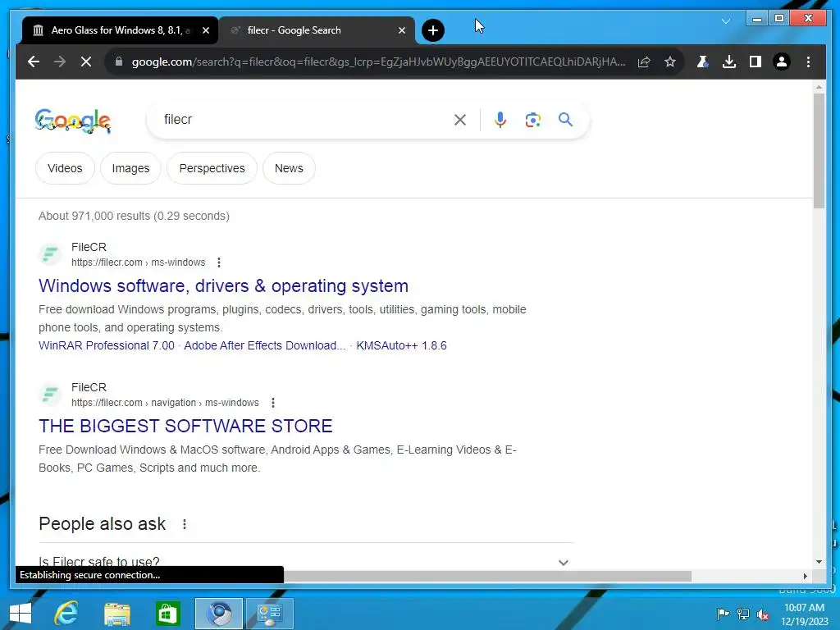Open WinRAR Professional 7.00 sitelink
Viewport: 840px width, 630px height.
pos(107,345)
